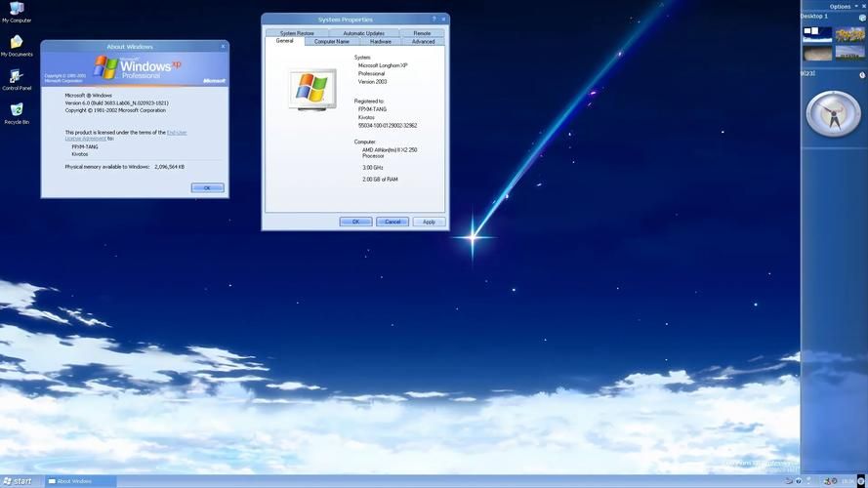868x488 pixels.
Task: Switch to the Hardware tab
Action: pyautogui.click(x=381, y=42)
